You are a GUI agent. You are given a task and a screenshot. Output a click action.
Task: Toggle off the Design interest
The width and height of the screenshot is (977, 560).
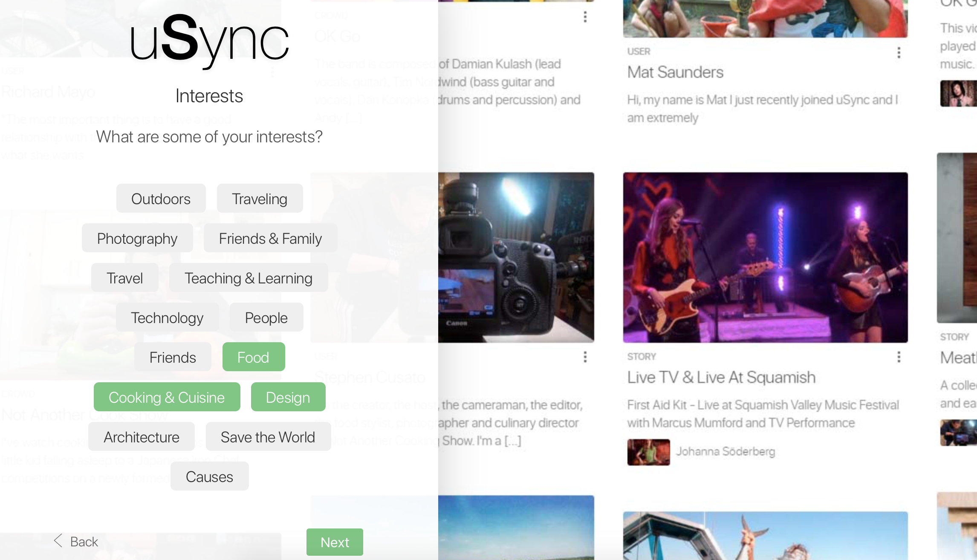[x=288, y=397]
